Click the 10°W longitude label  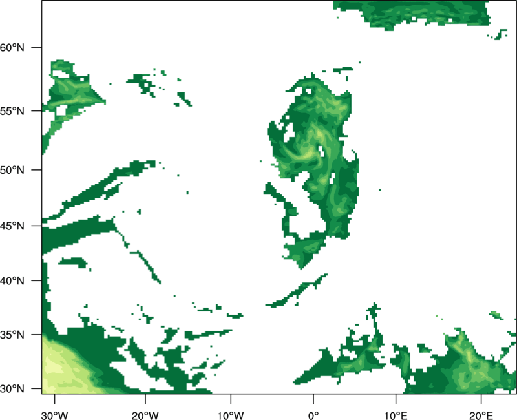coord(231,415)
